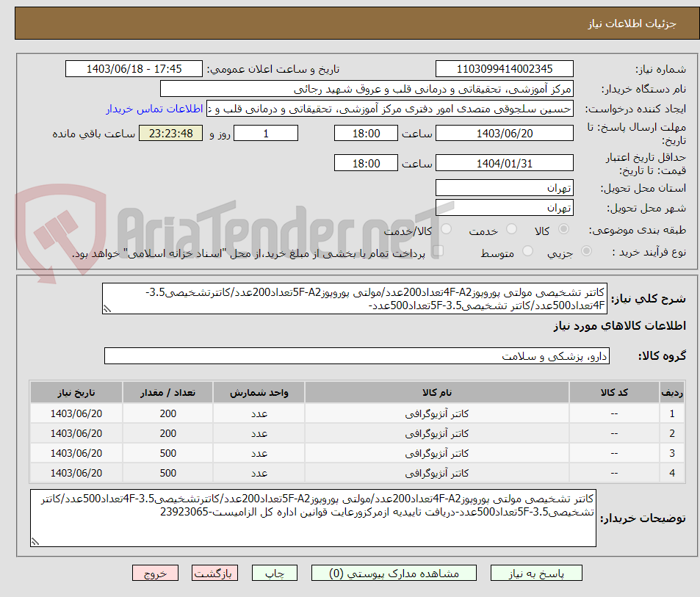Click the response deadline date 1403/06/20 field
Image resolution: width=700 pixels, height=597 pixels.
(x=505, y=134)
